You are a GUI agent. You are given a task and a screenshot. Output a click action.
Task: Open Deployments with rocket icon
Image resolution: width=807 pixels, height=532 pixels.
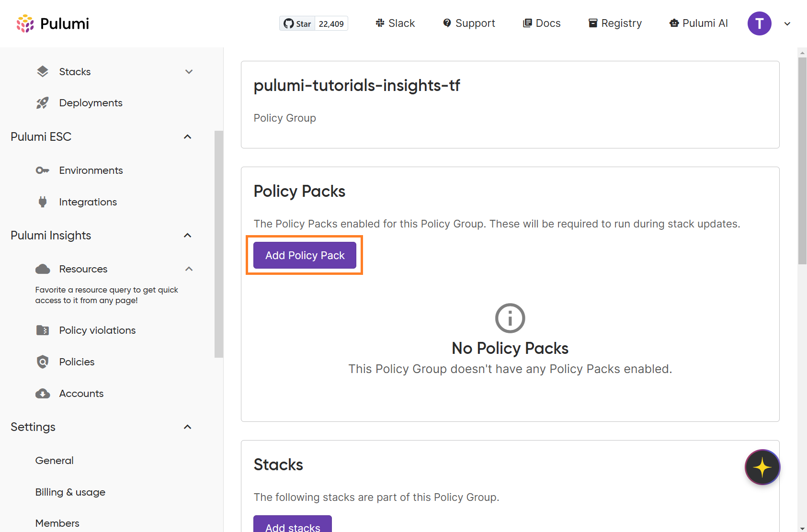pos(43,103)
